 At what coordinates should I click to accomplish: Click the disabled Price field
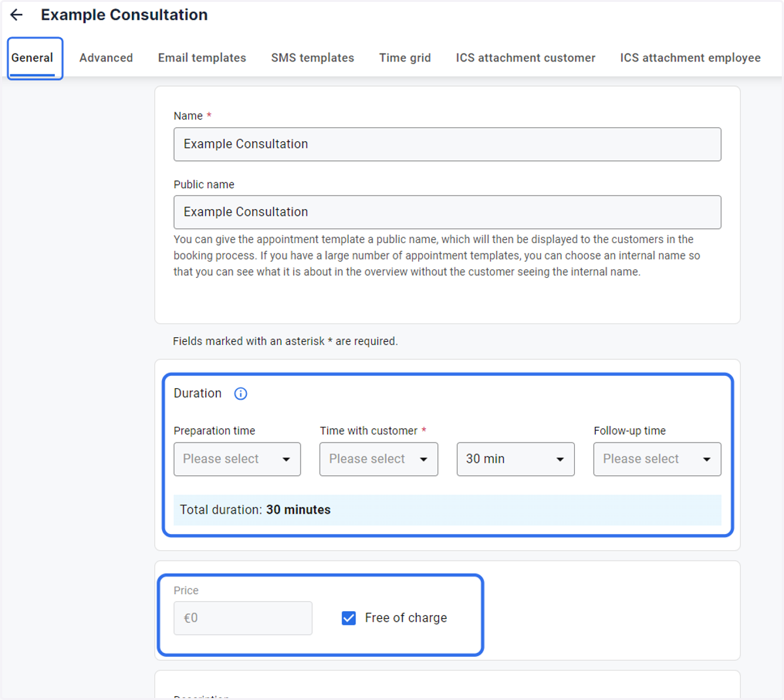tap(243, 618)
